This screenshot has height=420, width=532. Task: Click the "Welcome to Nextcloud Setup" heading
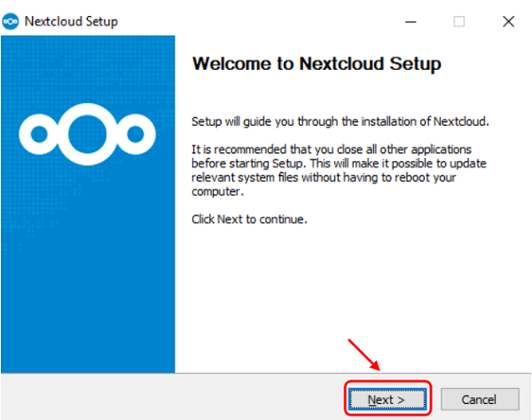(x=317, y=65)
